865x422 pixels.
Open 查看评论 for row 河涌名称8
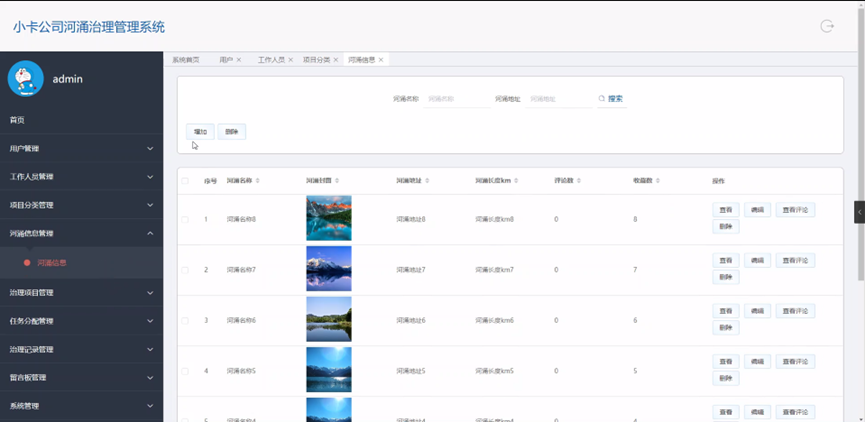795,210
